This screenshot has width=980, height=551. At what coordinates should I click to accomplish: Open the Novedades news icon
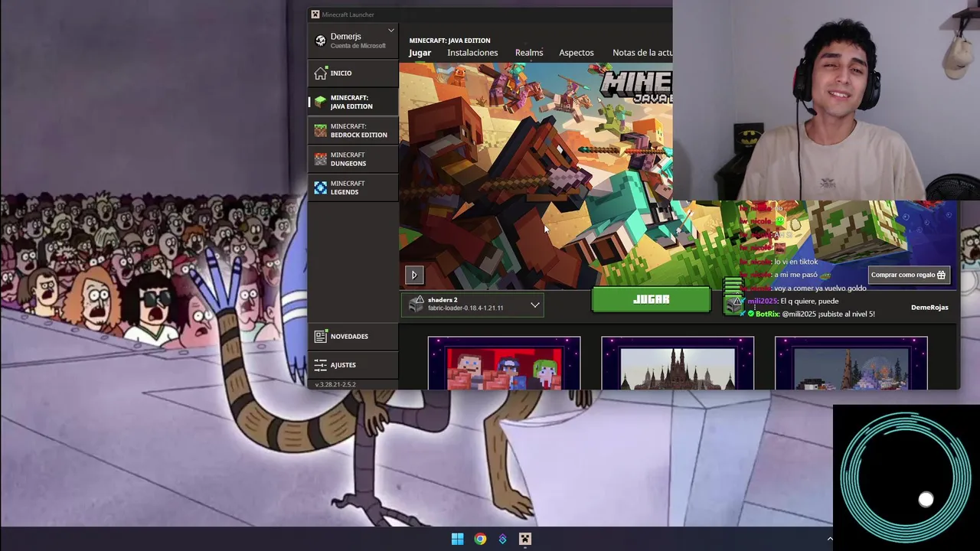[320, 337]
